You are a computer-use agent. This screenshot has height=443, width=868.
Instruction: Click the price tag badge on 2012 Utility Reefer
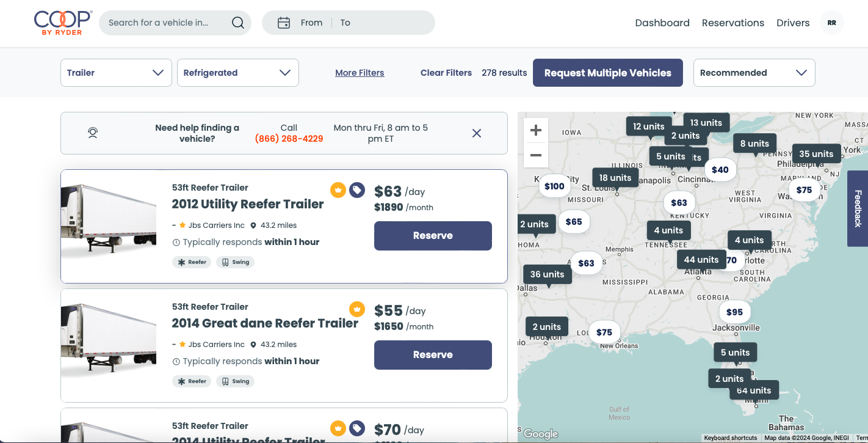[357, 190]
